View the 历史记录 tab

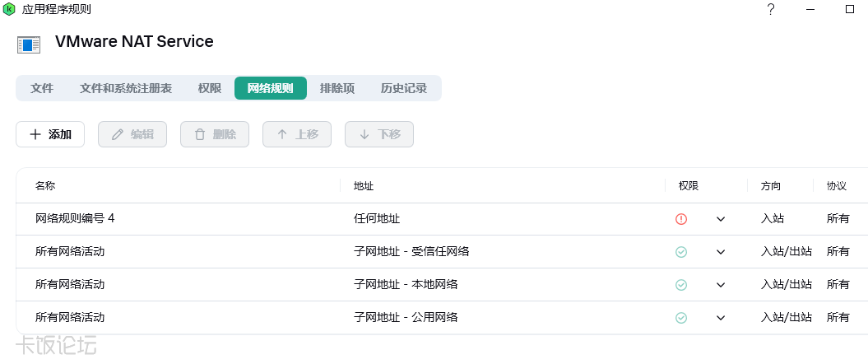(404, 88)
